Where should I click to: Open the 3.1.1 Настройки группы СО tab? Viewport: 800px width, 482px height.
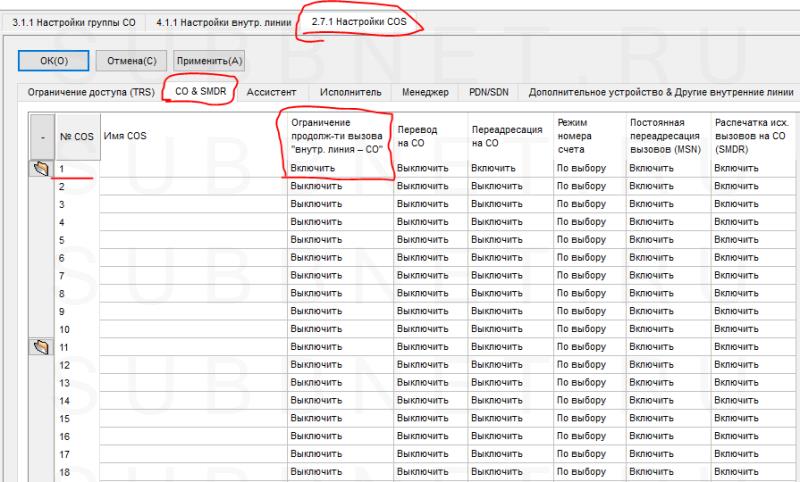[x=75, y=21]
